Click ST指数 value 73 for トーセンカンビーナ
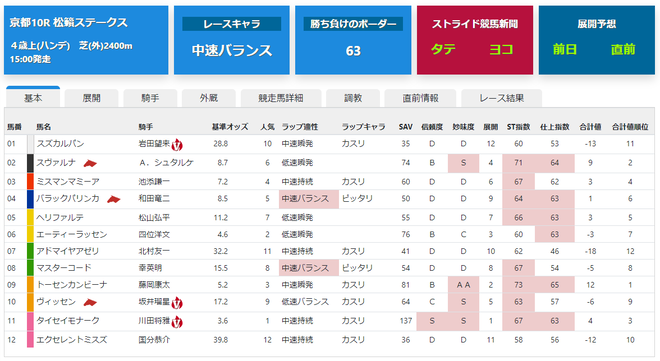Viewport: 660px width, 361px height. 518,285
